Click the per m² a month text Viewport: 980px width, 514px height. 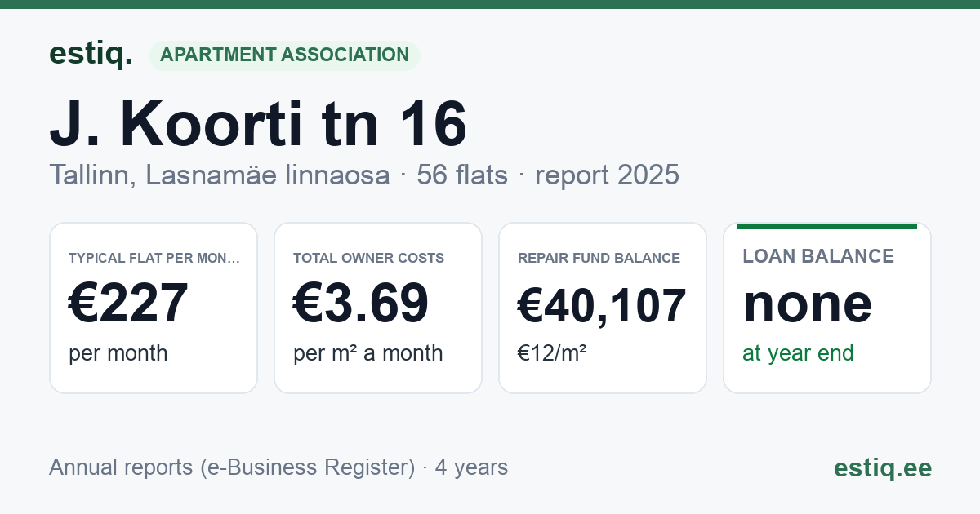368,353
